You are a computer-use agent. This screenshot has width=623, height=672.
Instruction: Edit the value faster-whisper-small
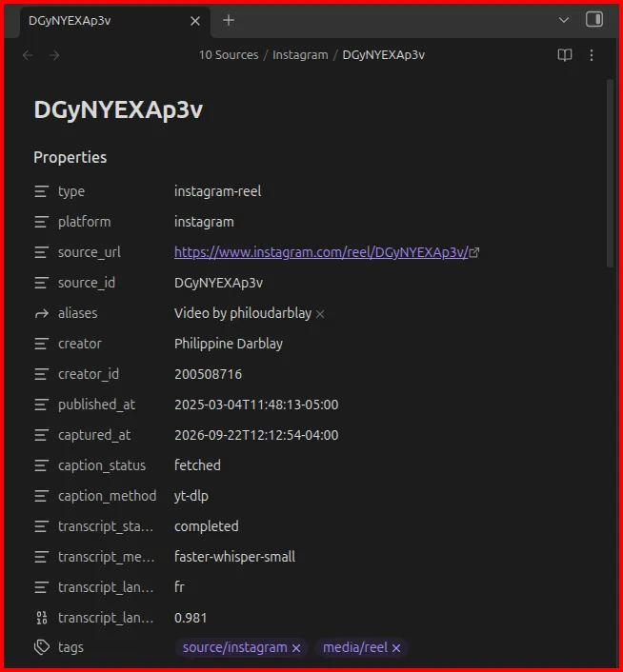pos(235,557)
